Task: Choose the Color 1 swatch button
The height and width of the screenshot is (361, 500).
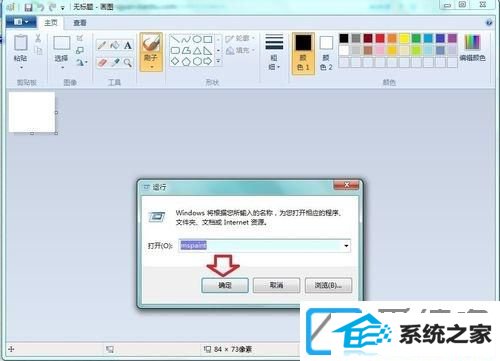Action: click(303, 53)
